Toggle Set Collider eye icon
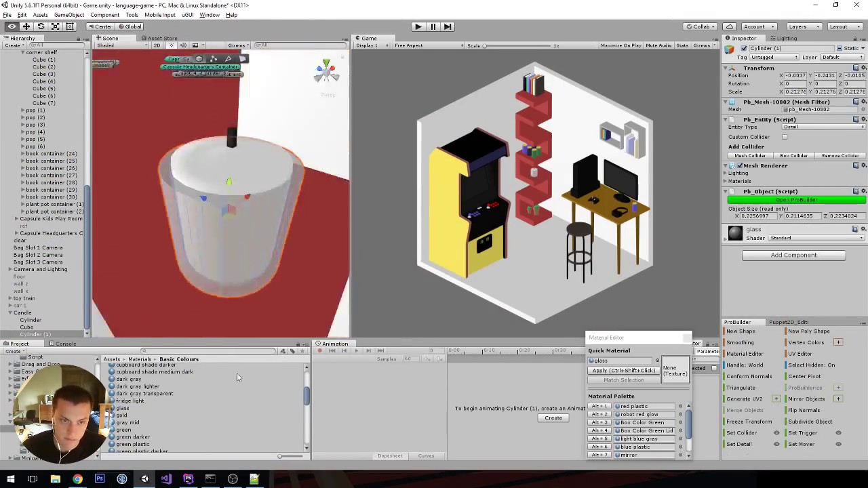Image resolution: width=868 pixels, height=488 pixels. [x=776, y=433]
